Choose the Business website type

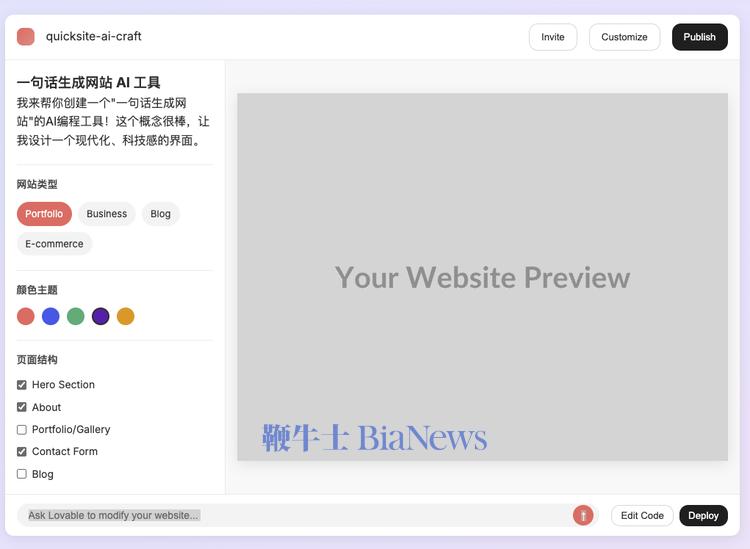pos(107,214)
